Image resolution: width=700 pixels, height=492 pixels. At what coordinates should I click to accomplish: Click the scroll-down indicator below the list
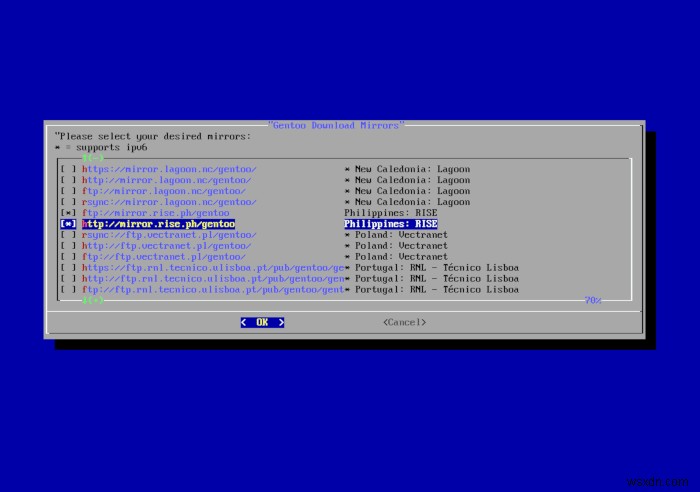(93, 300)
